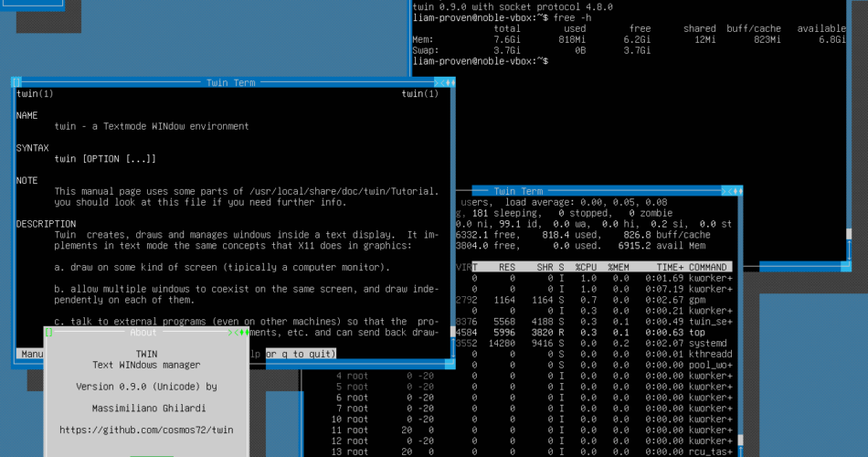Click free -h terminal's horizontal scrollbar thumb
This screenshot has height=457, width=868.
tap(799, 267)
